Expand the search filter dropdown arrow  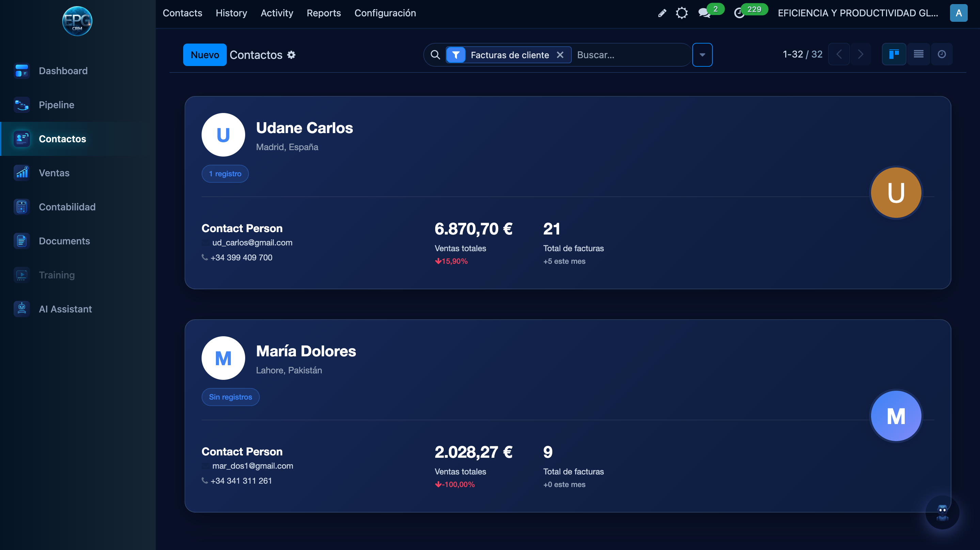(x=702, y=54)
